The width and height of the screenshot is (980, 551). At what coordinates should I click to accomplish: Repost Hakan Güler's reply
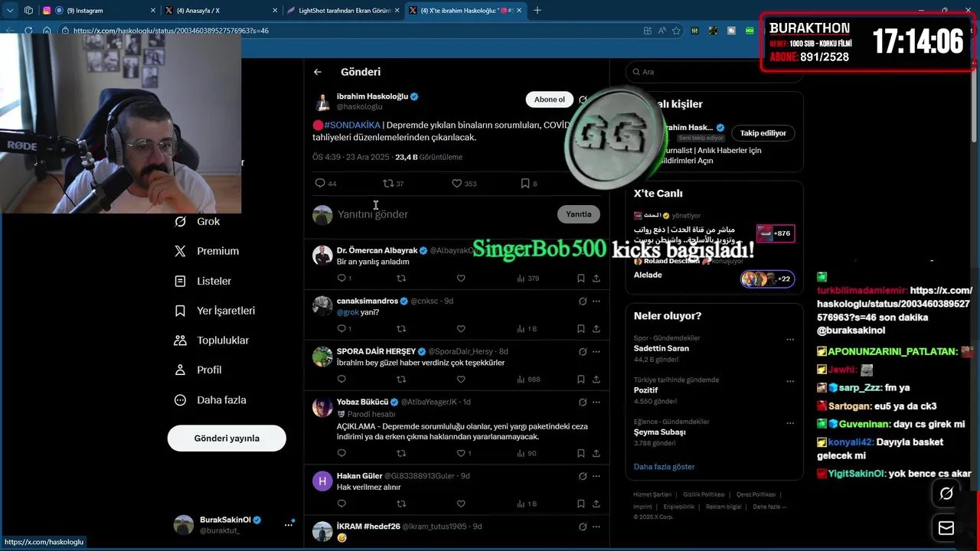point(401,504)
